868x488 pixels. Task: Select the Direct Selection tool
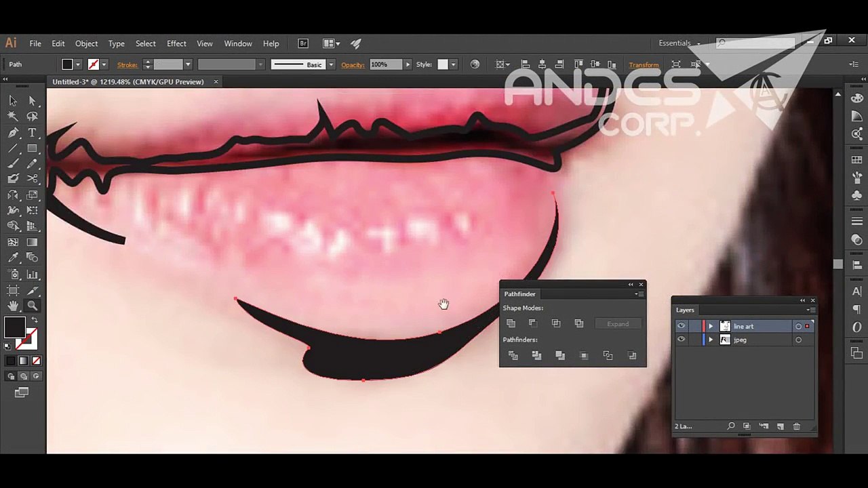[x=32, y=100]
